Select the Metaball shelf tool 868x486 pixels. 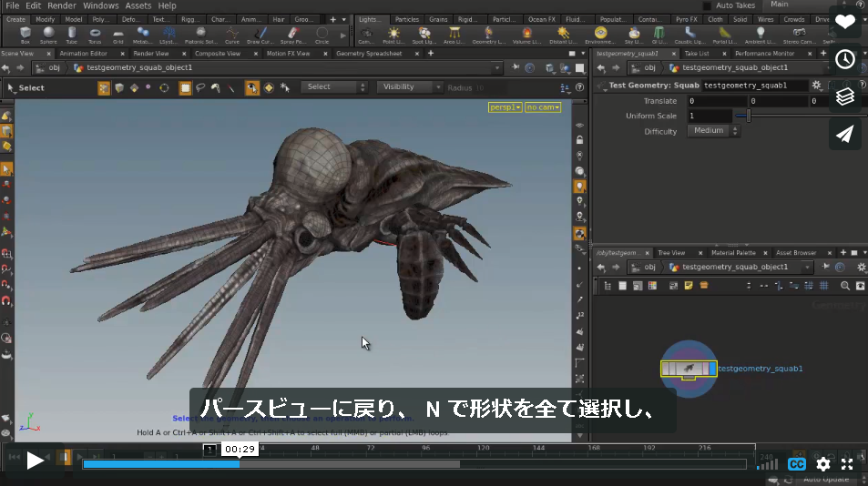tap(143, 35)
